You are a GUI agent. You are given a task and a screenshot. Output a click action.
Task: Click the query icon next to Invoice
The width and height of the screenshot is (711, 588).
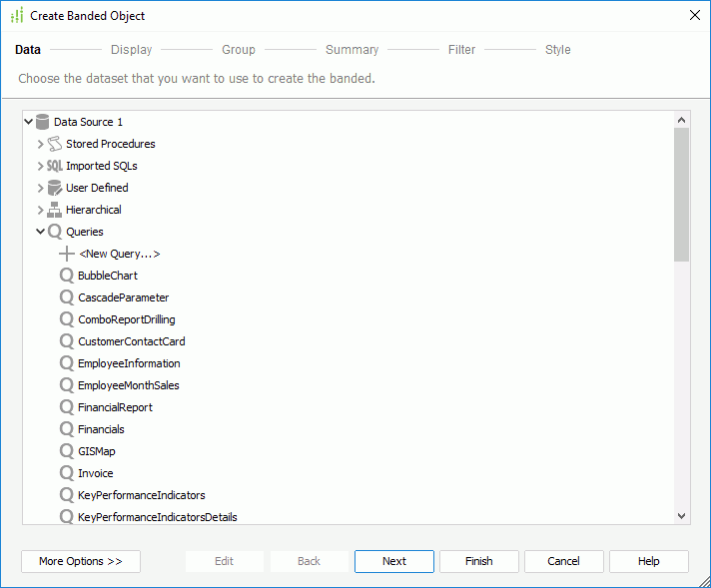pyautogui.click(x=67, y=473)
